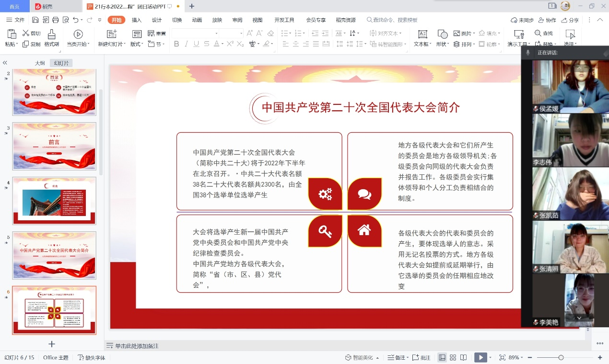
Task: Insert a text box with 文本框 icon
Action: [422, 34]
